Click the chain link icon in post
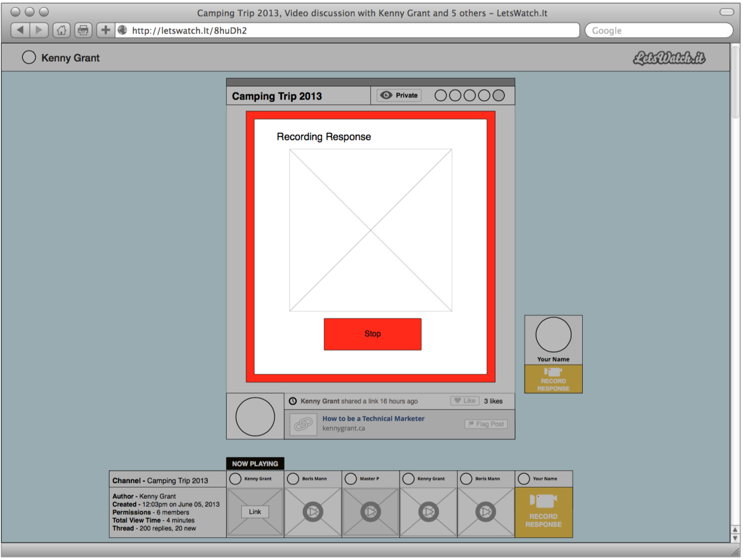The image size is (743, 560). pos(303,424)
